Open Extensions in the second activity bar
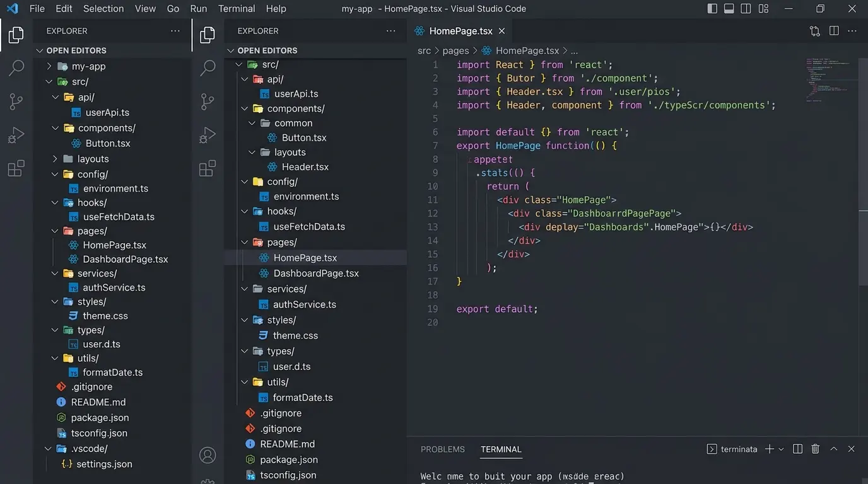Screen dimensions: 868x484 click(x=208, y=168)
